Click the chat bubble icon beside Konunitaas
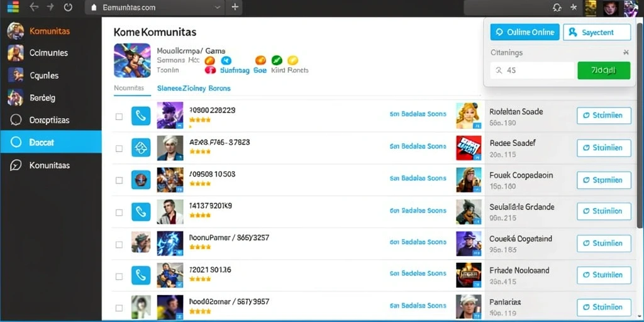 point(16,165)
